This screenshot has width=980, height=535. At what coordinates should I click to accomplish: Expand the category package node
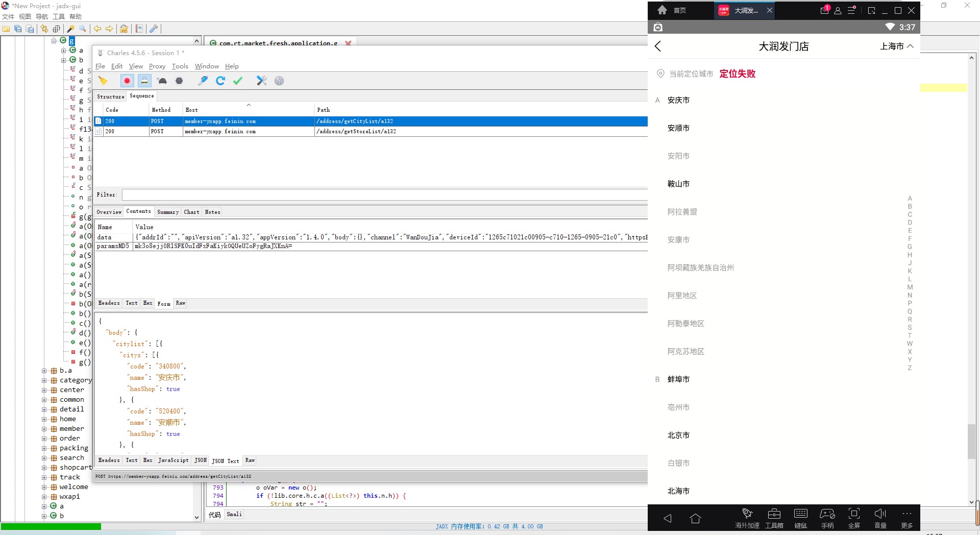point(44,380)
